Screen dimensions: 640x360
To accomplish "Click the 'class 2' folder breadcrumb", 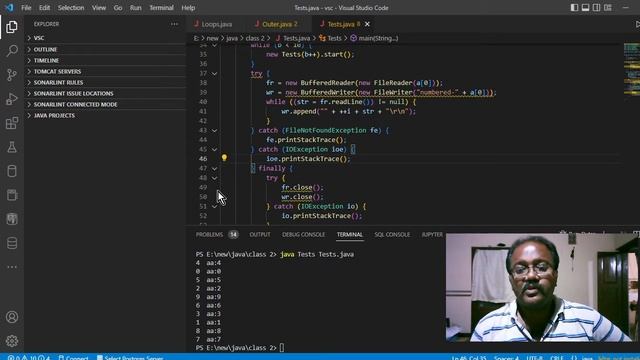I will pyautogui.click(x=255, y=38).
